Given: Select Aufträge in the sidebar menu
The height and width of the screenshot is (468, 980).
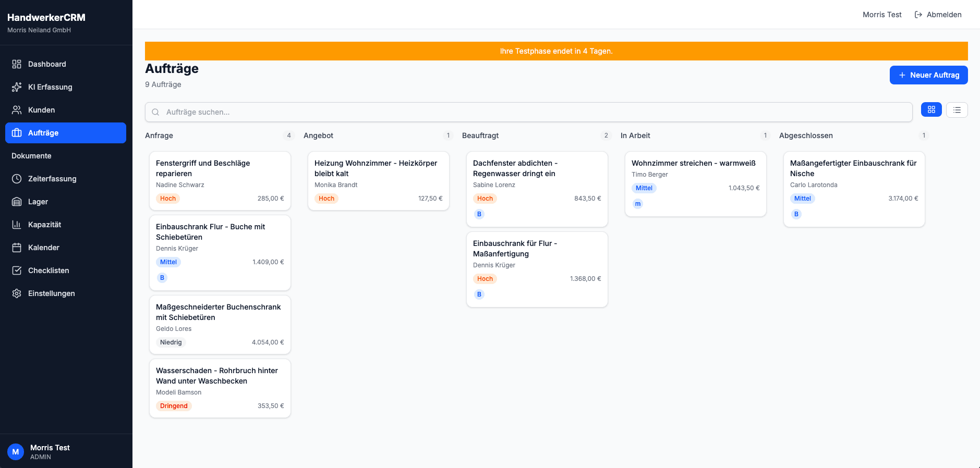Looking at the screenshot, I should click(x=66, y=133).
